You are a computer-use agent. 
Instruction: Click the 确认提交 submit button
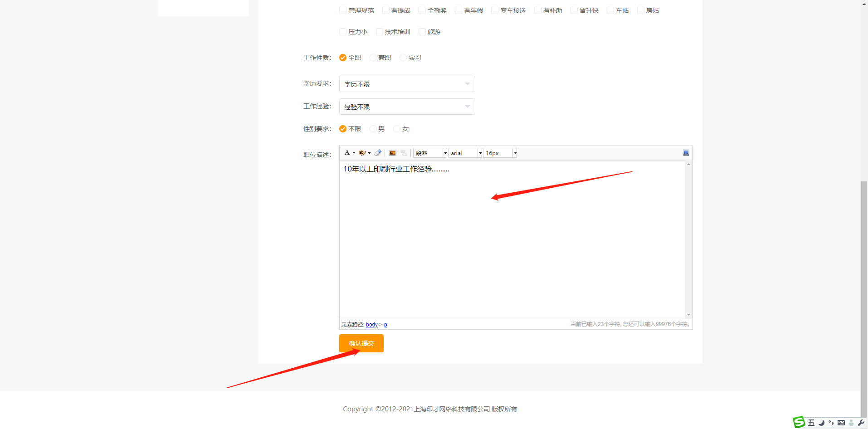pyautogui.click(x=361, y=343)
